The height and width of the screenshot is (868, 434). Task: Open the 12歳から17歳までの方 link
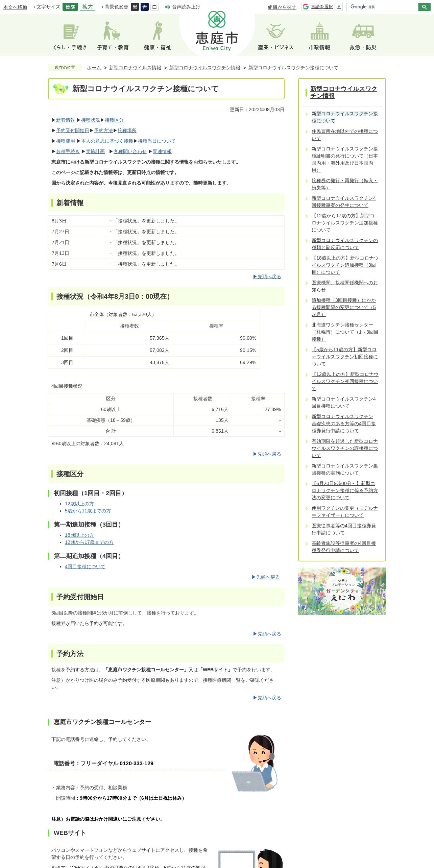(x=89, y=542)
